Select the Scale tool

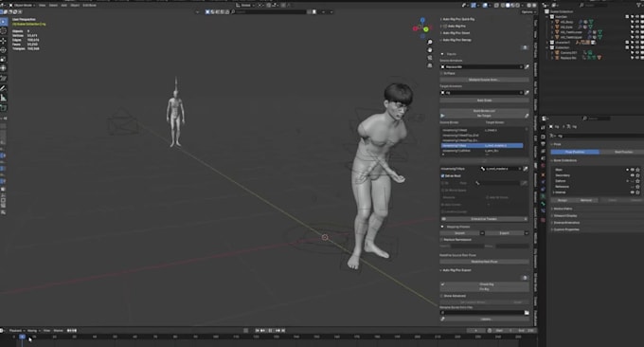click(x=4, y=60)
